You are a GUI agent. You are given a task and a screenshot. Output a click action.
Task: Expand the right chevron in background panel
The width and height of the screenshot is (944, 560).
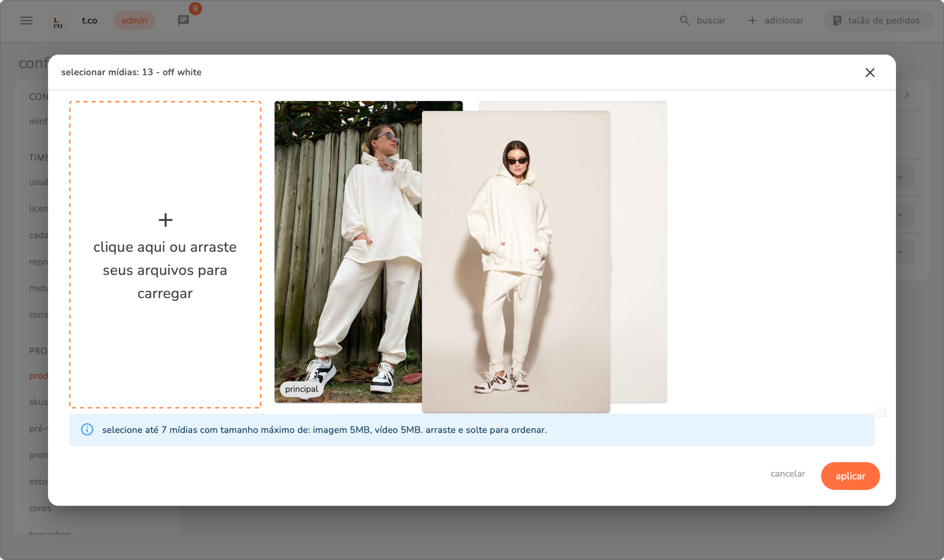coord(907,95)
